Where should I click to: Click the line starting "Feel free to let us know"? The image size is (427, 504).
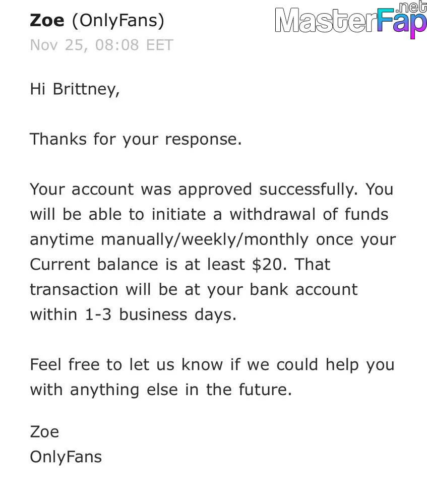[x=212, y=365]
